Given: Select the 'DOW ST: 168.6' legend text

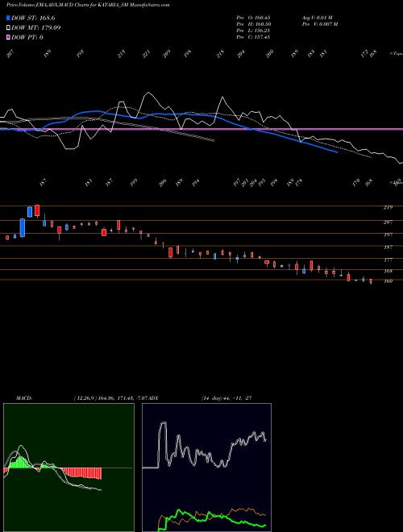Looking at the screenshot, I should (x=33, y=18).
